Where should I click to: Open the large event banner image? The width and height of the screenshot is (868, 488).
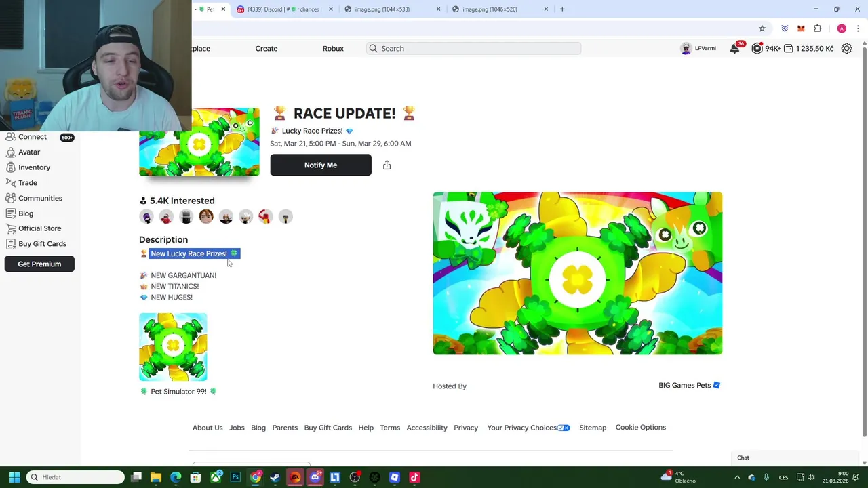pyautogui.click(x=578, y=273)
